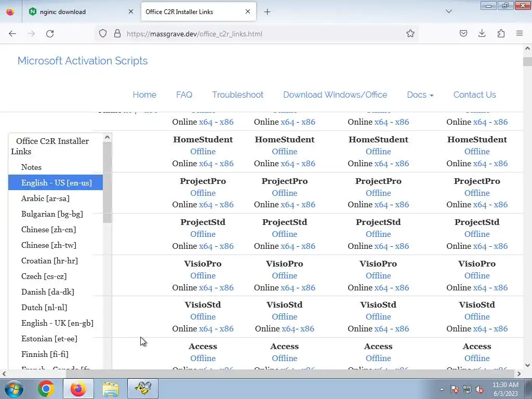Open Microsoft Activation Scripts site title

[x=83, y=61]
